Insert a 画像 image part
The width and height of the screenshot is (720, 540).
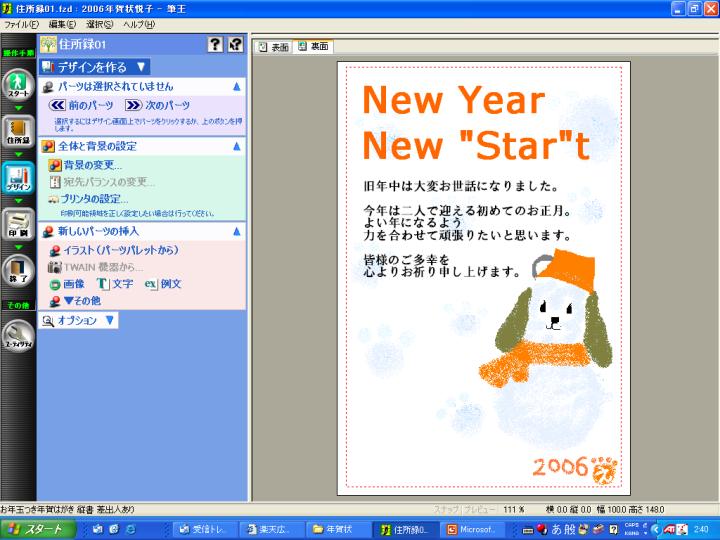[x=68, y=284]
